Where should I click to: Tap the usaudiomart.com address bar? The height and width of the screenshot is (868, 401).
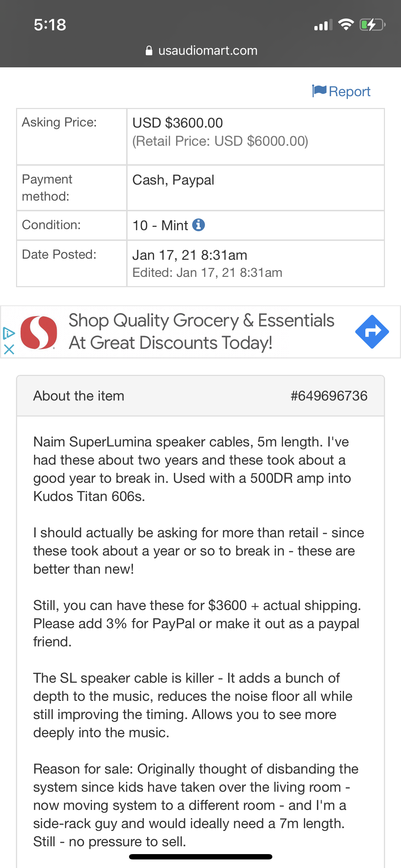pyautogui.click(x=207, y=51)
